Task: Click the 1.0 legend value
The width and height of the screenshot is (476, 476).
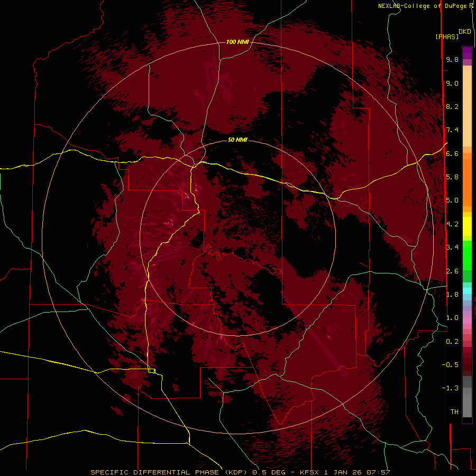Action: coord(452,318)
